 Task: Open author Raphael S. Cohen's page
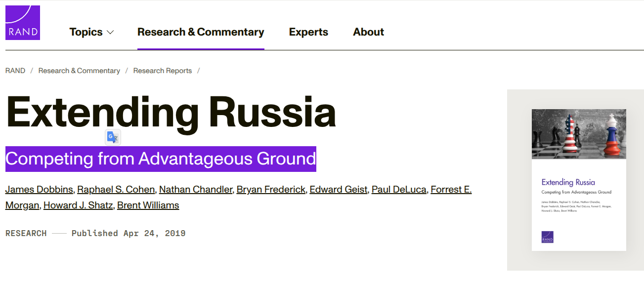tap(117, 190)
